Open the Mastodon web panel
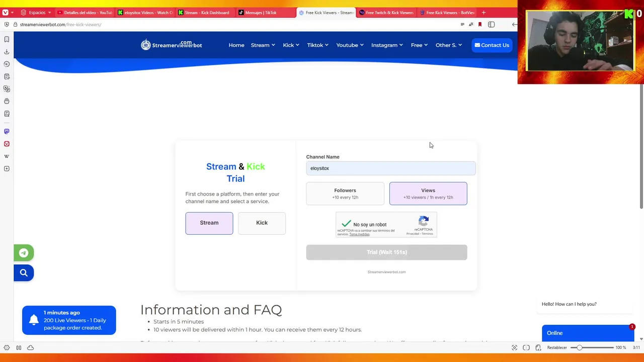Image resolution: width=644 pixels, height=362 pixels. click(x=7, y=131)
